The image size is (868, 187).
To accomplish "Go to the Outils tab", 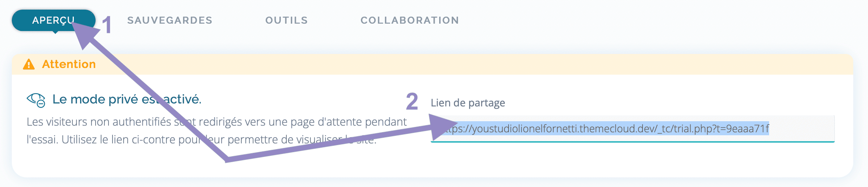I will click(x=286, y=20).
